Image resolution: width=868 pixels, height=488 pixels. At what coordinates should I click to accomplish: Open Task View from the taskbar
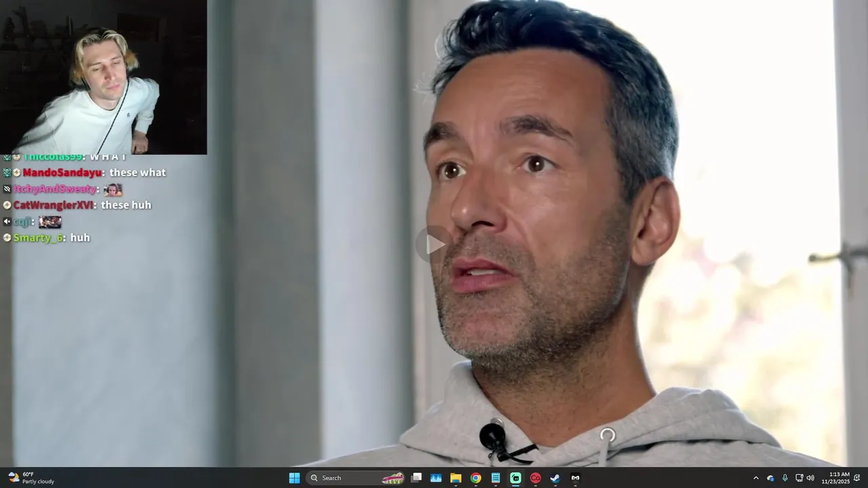pos(416,478)
